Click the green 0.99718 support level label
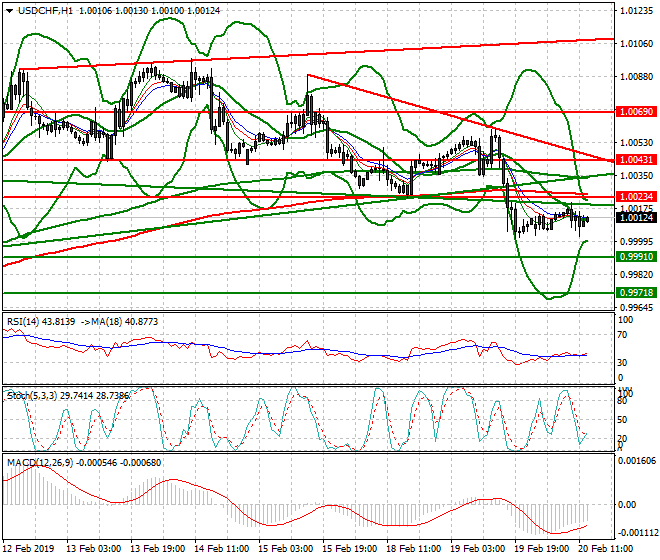The width and height of the screenshot is (660, 560). pos(636,293)
